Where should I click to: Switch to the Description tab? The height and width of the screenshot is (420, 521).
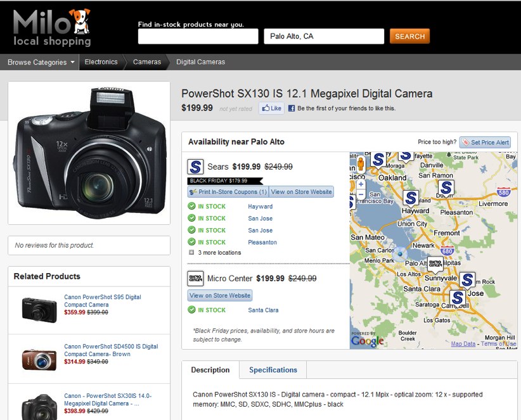coord(210,370)
